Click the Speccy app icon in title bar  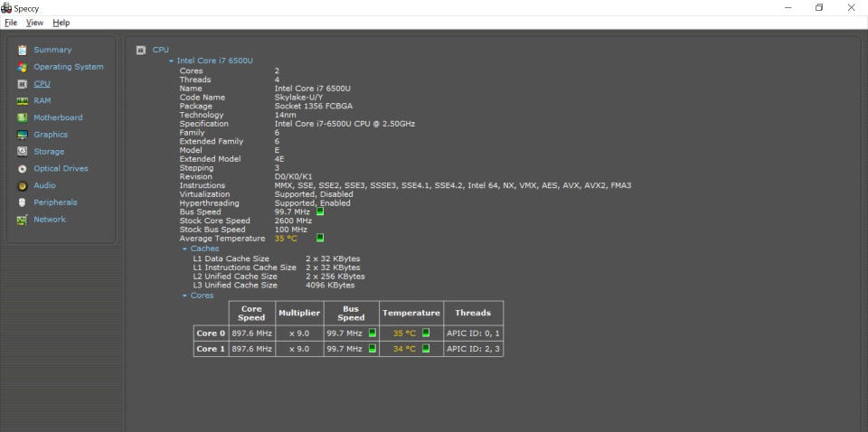point(6,8)
